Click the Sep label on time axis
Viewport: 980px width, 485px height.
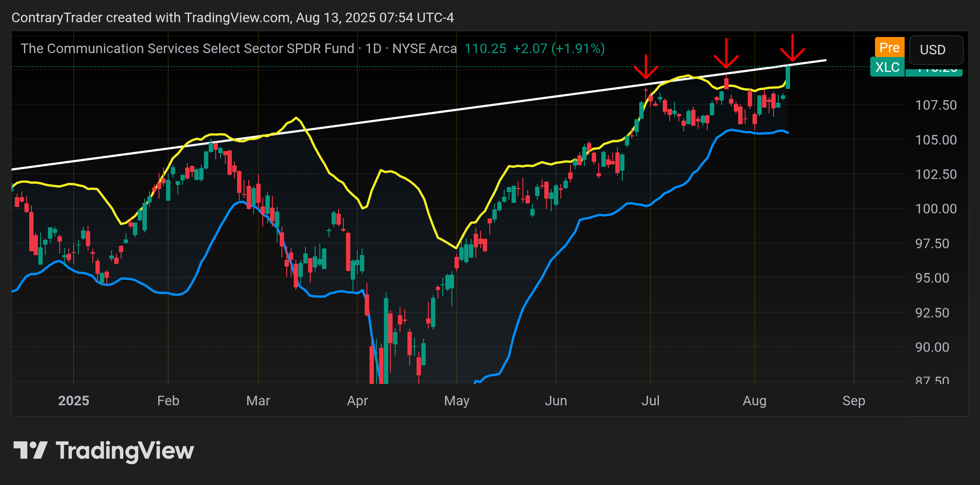(854, 401)
